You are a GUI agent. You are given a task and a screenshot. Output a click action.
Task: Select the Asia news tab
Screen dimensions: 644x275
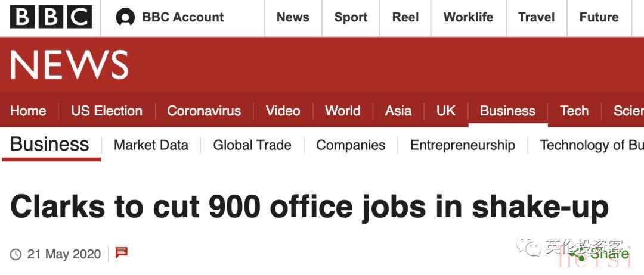tap(398, 111)
